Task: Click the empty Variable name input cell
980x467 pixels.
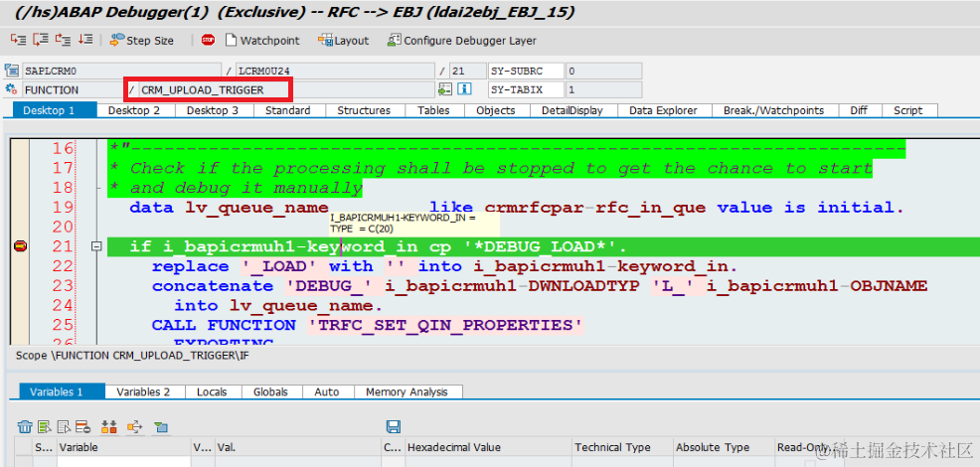Action: pos(124,461)
